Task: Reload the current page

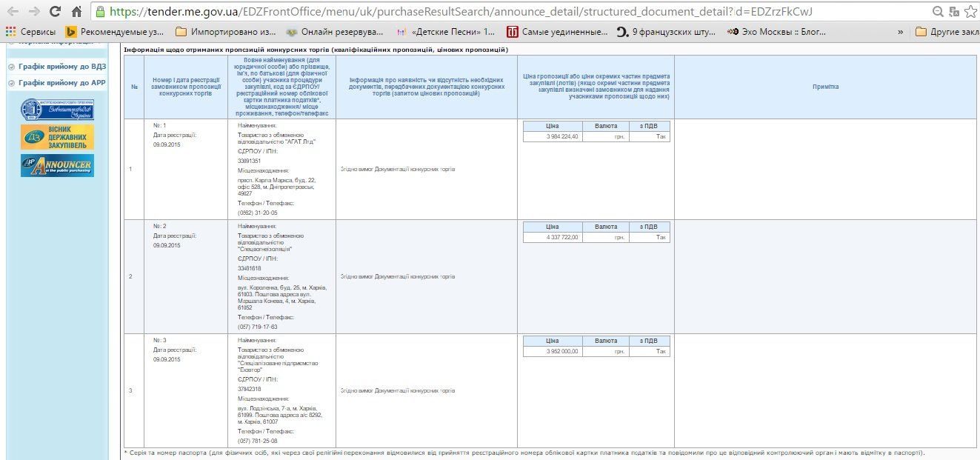Action: (56, 12)
